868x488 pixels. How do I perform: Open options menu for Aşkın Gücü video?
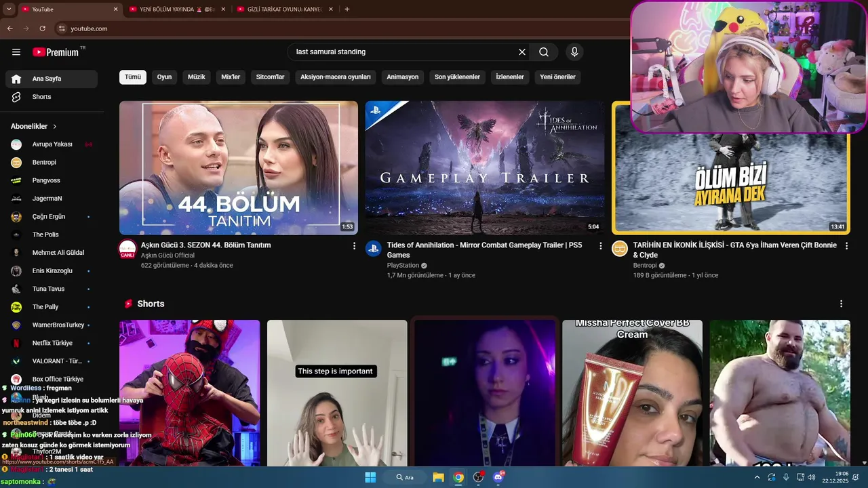point(354,246)
